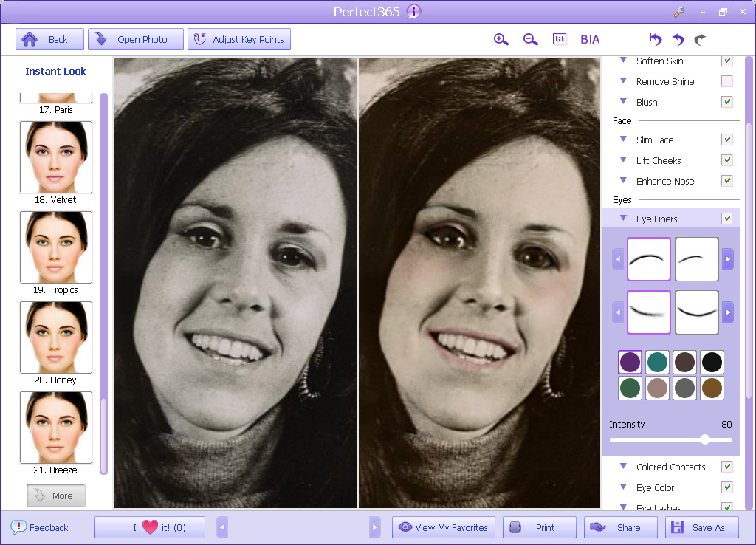The height and width of the screenshot is (545, 756).
Task: Toggle the B|A before/after compare icon
Action: 590,39
